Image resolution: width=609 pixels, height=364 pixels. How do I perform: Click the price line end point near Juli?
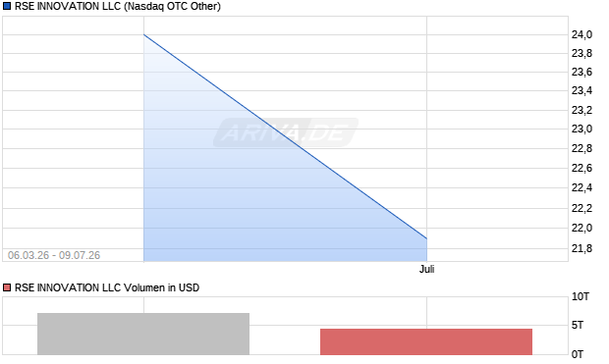point(426,238)
